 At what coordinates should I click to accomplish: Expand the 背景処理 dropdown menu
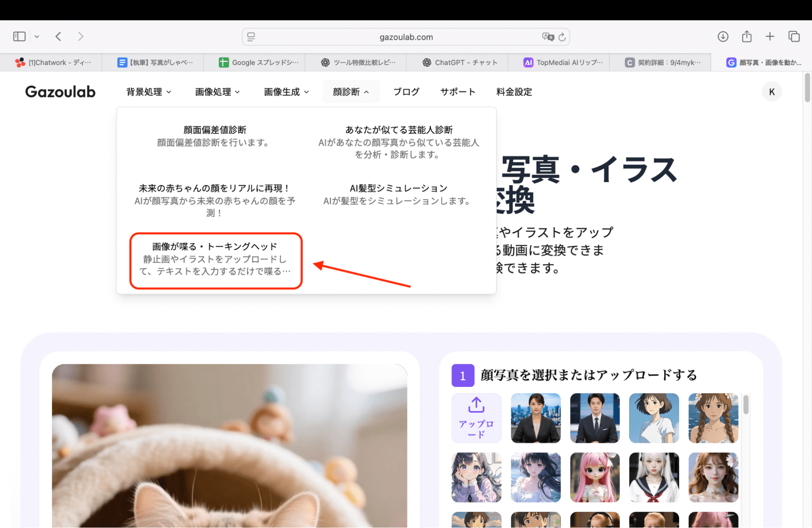pyautogui.click(x=149, y=91)
